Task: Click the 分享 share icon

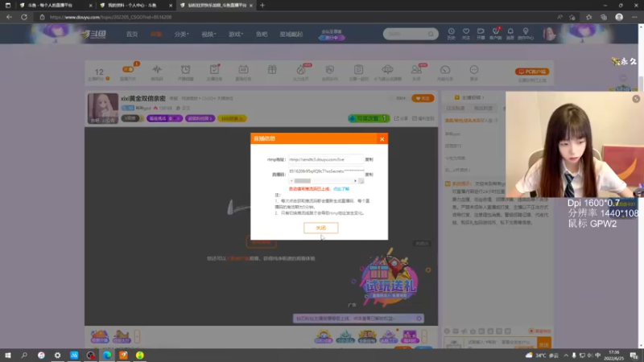Action: pos(401,118)
